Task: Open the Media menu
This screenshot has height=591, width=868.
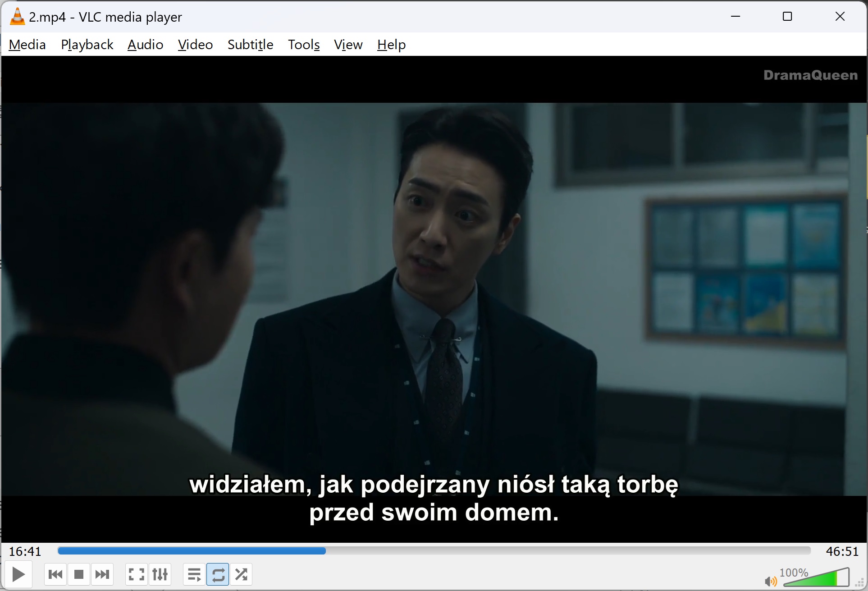Action: pyautogui.click(x=27, y=45)
